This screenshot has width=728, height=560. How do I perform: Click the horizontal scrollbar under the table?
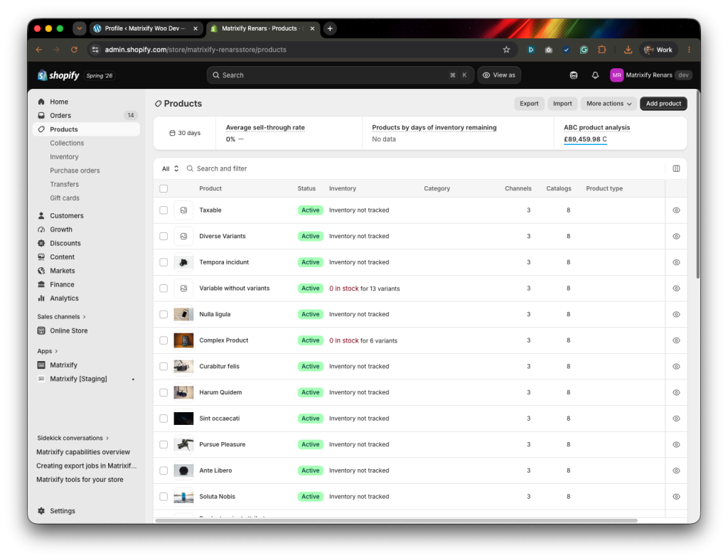[x=396, y=521]
